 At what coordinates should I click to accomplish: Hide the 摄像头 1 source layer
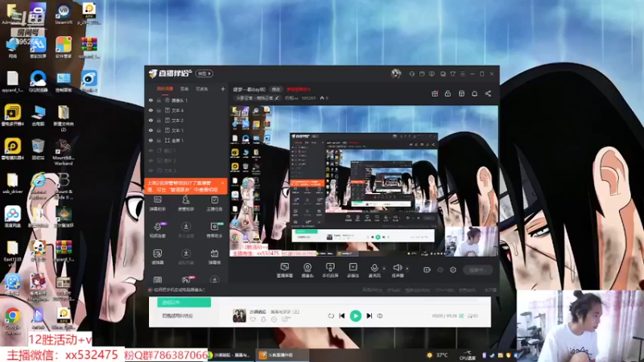[x=151, y=100]
